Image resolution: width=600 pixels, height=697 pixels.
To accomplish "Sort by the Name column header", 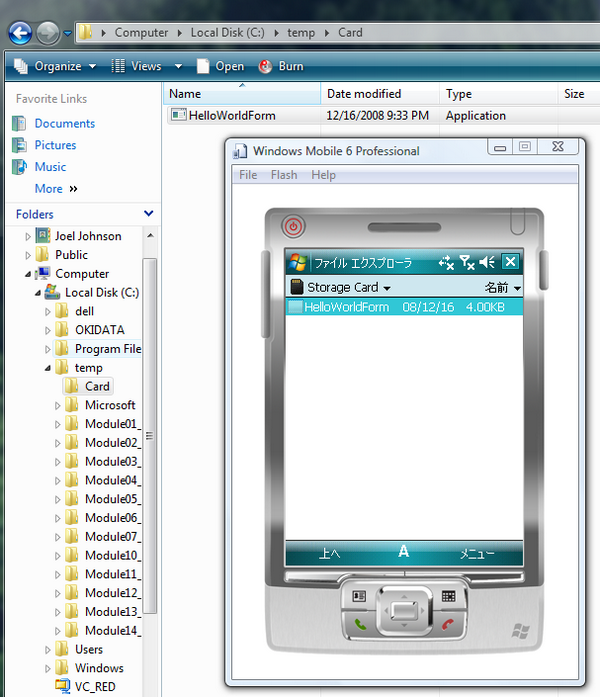I will coord(242,94).
